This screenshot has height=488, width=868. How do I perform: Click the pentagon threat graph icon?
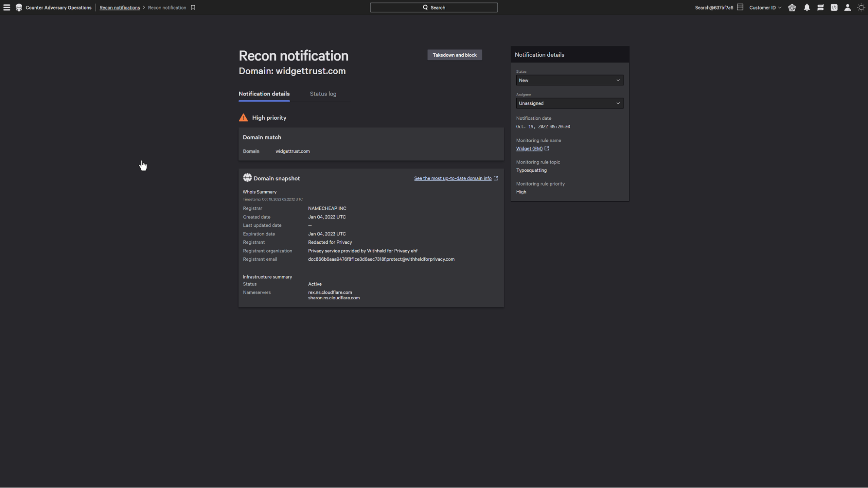(792, 7)
